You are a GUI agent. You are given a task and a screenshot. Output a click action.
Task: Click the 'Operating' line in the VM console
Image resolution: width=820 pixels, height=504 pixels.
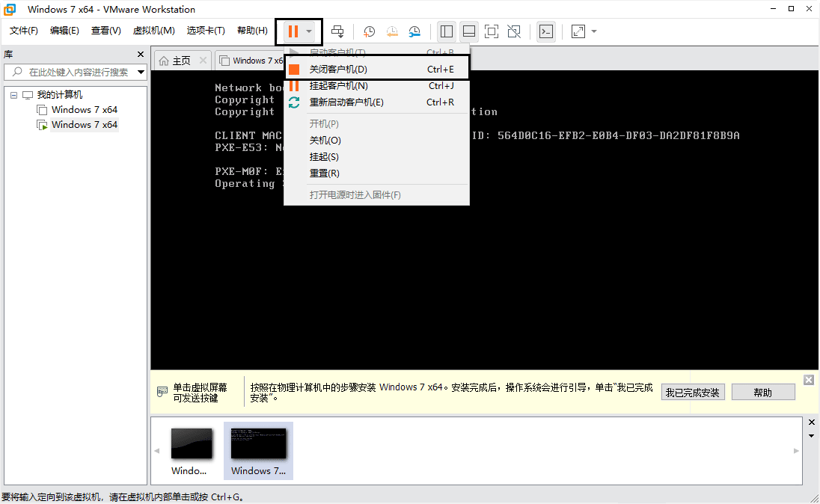coord(245,183)
